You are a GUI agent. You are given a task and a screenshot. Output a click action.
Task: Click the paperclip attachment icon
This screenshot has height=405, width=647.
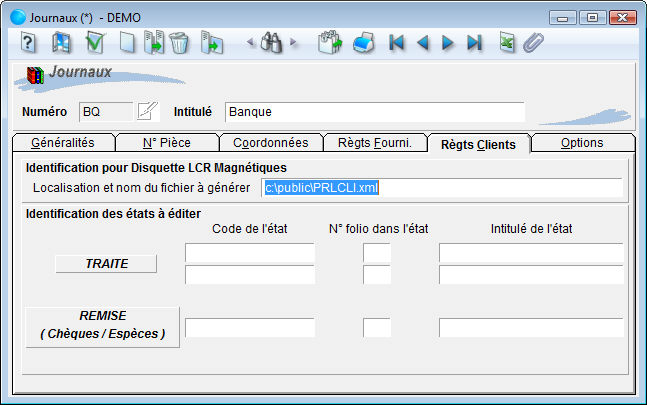click(533, 42)
